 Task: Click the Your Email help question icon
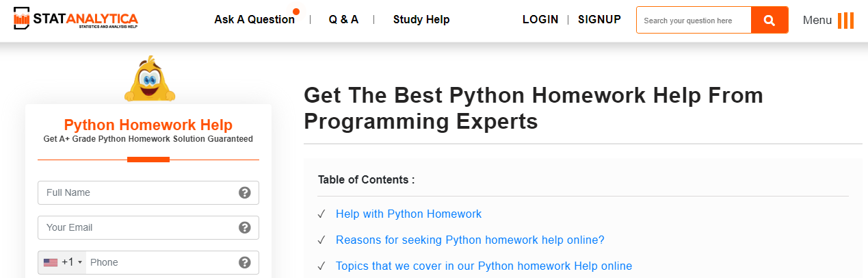[244, 227]
